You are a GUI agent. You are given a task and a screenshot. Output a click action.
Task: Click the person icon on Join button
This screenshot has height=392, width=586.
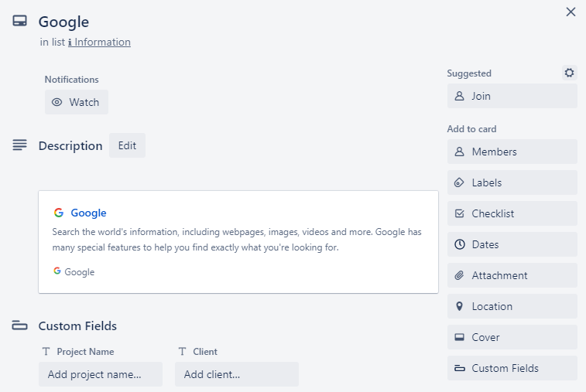459,96
